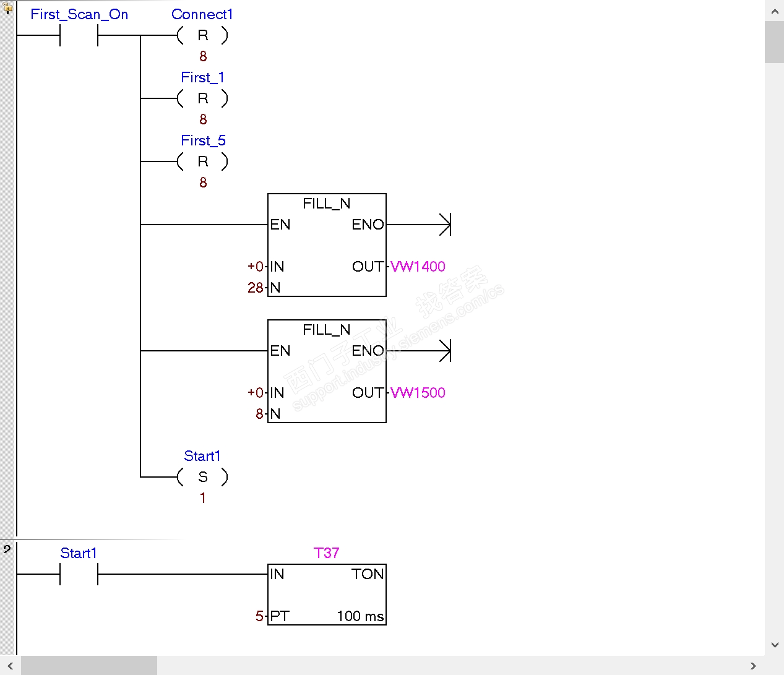Select the Start1 contact in network 2
784x675 pixels.
(79, 575)
